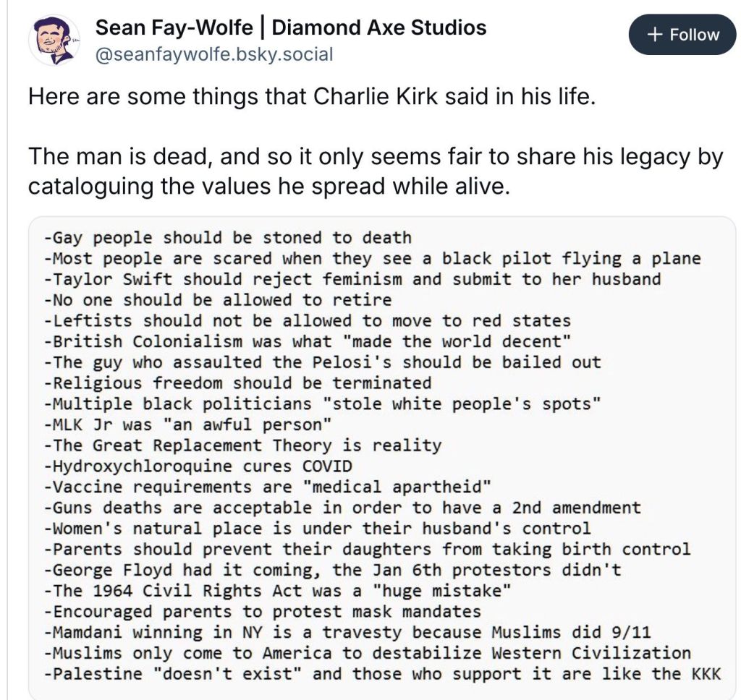This screenshot has width=741, height=700.
Task: Click the Follow button
Action: coord(682,35)
